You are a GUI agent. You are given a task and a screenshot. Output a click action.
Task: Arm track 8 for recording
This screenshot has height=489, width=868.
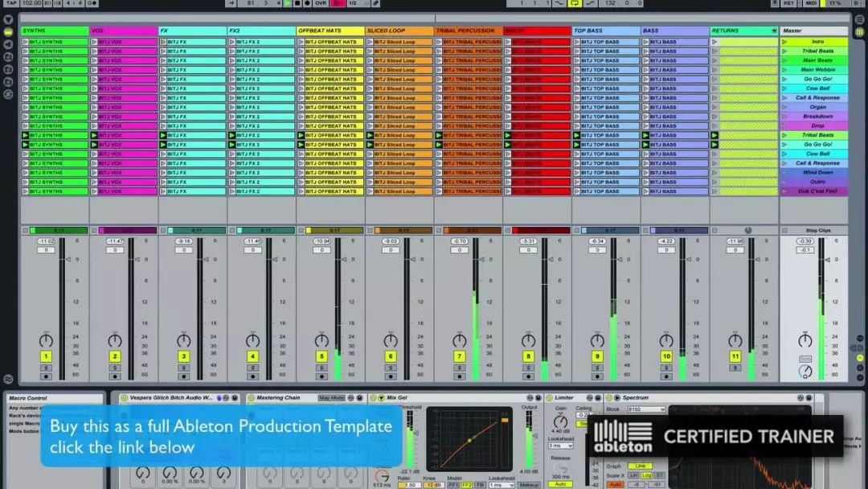[528, 376]
